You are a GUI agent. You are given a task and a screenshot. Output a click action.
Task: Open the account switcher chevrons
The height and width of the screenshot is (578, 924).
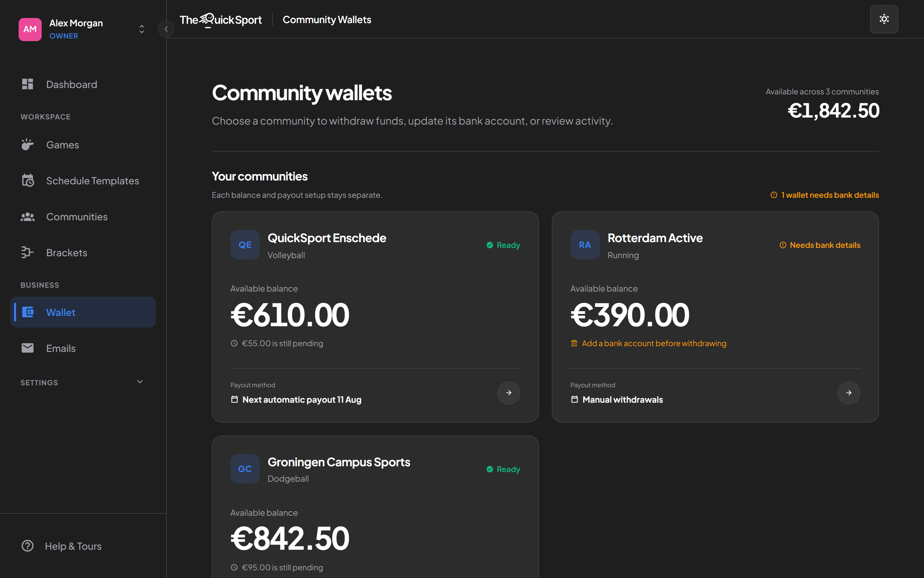142,29
